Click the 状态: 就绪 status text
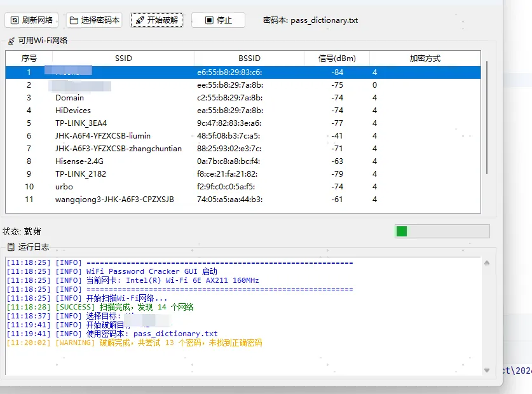Viewport: 532px width, 394px height. pyautogui.click(x=22, y=231)
